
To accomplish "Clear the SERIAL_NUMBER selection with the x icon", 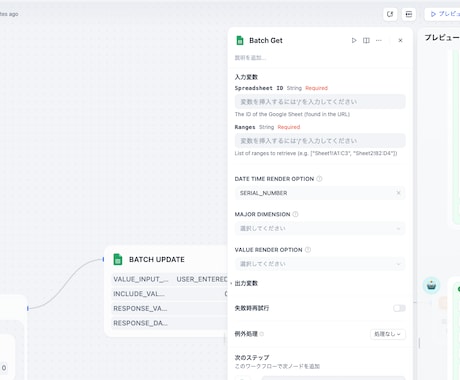I will [x=398, y=193].
